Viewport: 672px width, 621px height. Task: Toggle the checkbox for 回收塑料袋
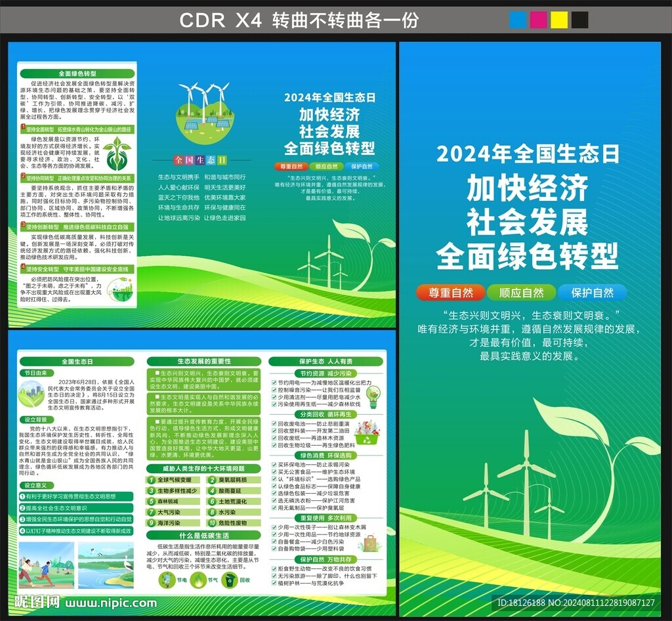click(274, 431)
